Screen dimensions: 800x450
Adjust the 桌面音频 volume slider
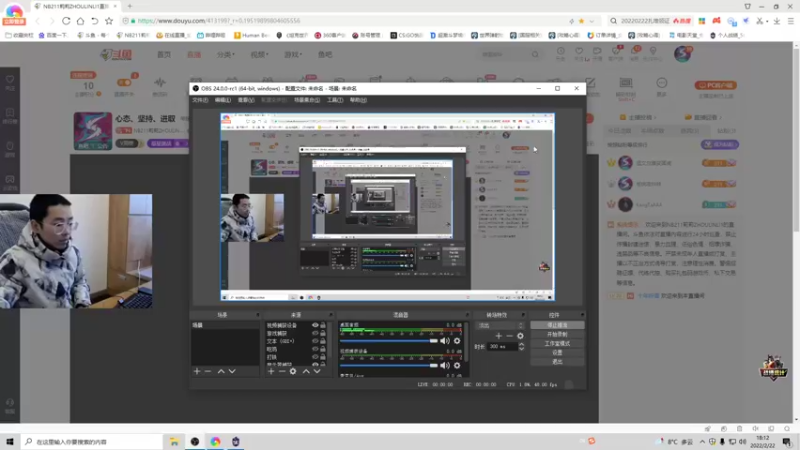coord(389,341)
